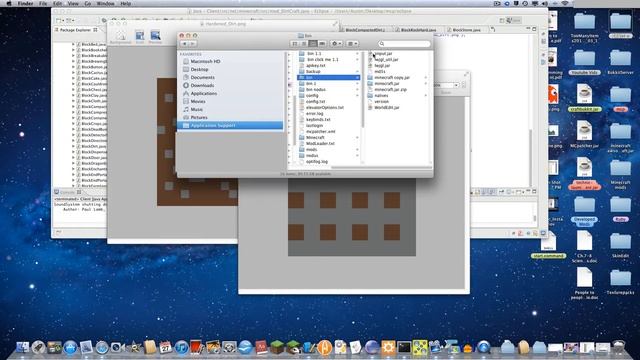Select BlockDoor.java in Package Explorer

[93, 158]
